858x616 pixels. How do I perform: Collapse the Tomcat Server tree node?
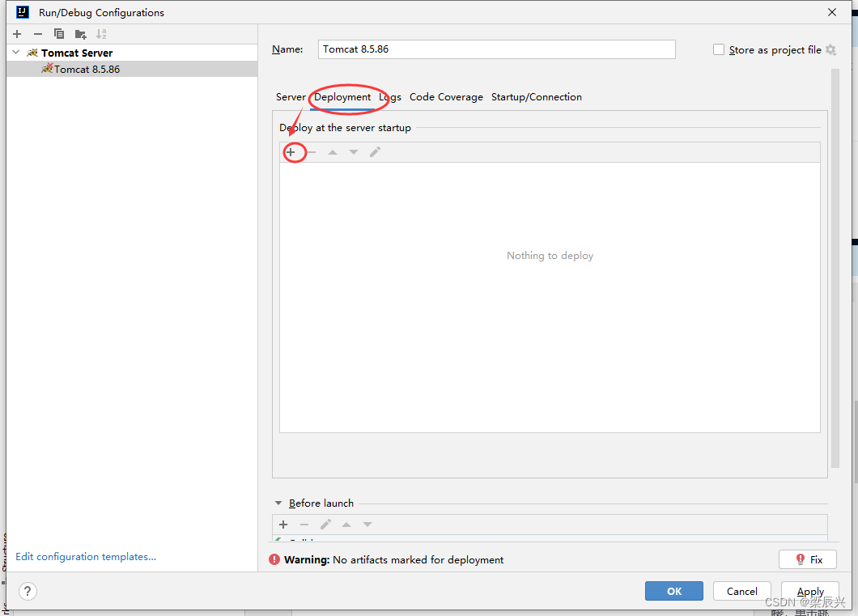(x=16, y=53)
